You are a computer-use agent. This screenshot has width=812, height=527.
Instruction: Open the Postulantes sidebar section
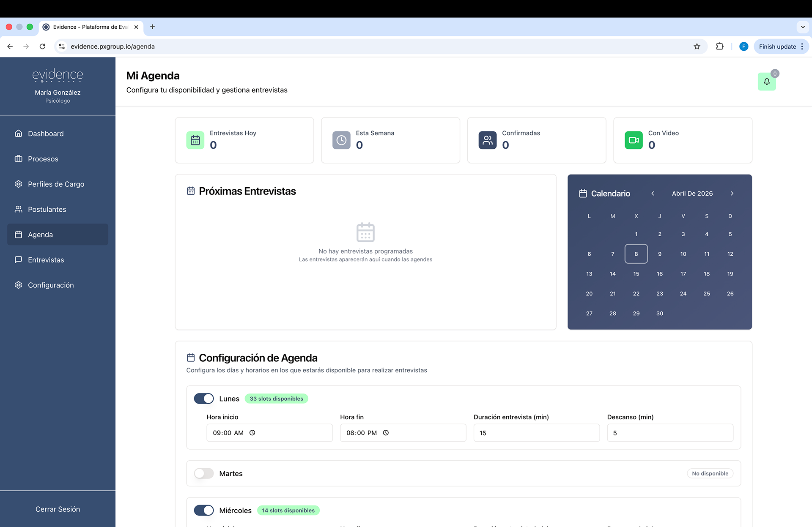[47, 209]
